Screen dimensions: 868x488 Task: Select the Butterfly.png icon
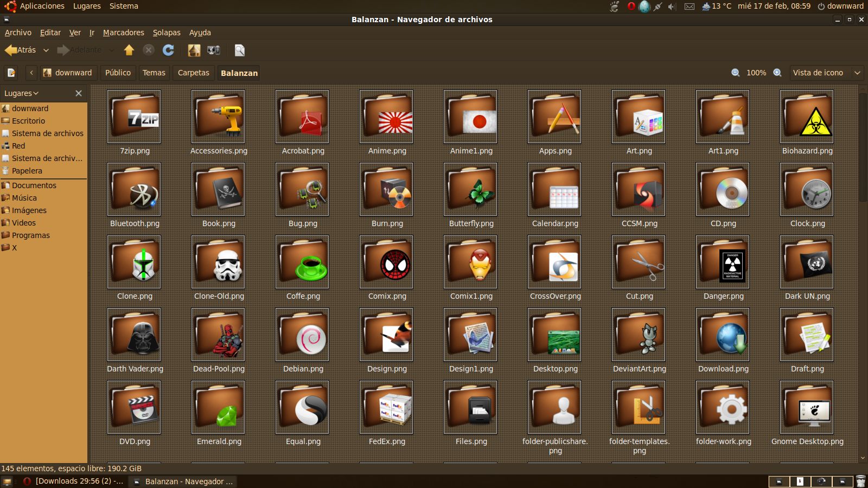[x=470, y=189]
